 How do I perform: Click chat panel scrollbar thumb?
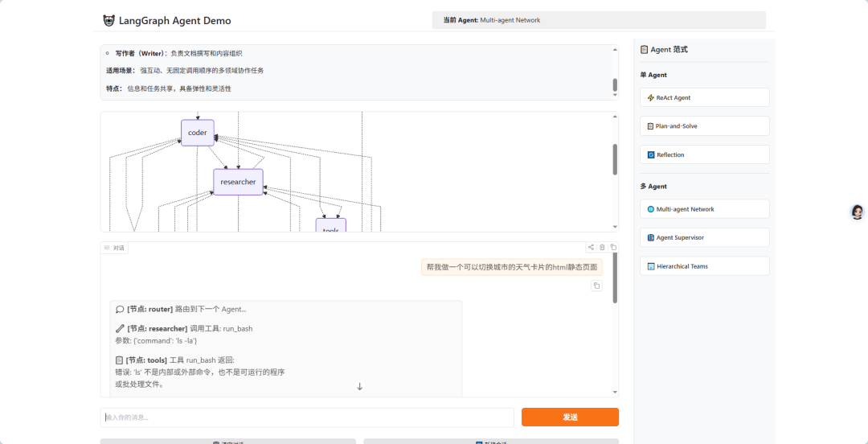pyautogui.click(x=615, y=279)
